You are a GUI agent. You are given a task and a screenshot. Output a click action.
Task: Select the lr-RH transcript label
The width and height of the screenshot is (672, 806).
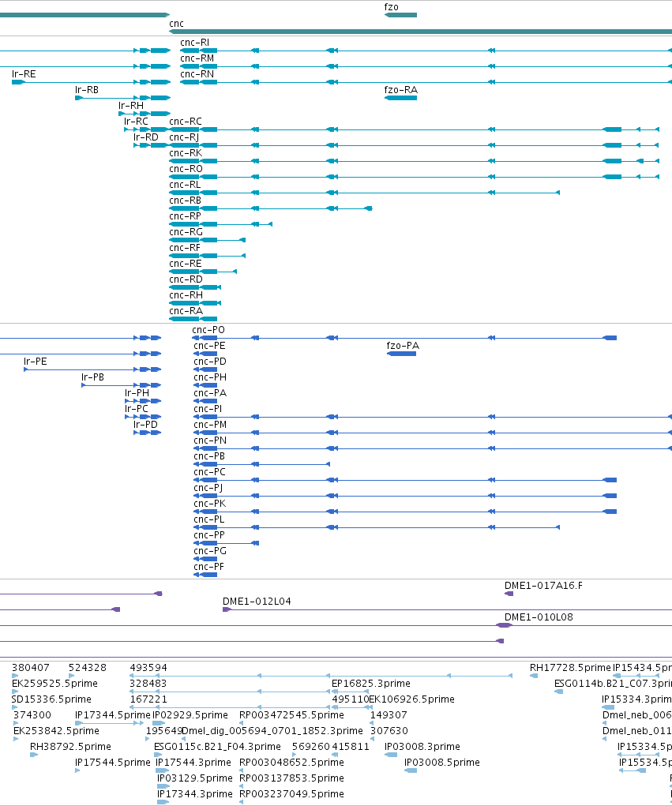pos(131,106)
